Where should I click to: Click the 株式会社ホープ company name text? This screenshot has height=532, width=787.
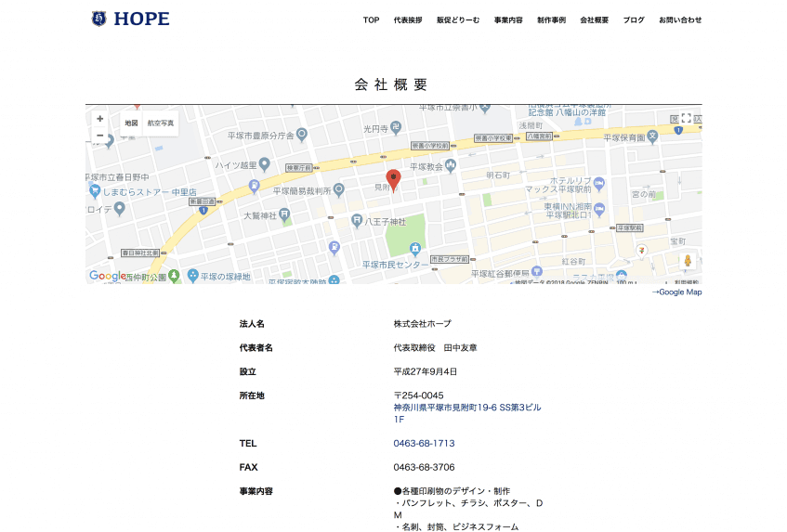coord(423,324)
